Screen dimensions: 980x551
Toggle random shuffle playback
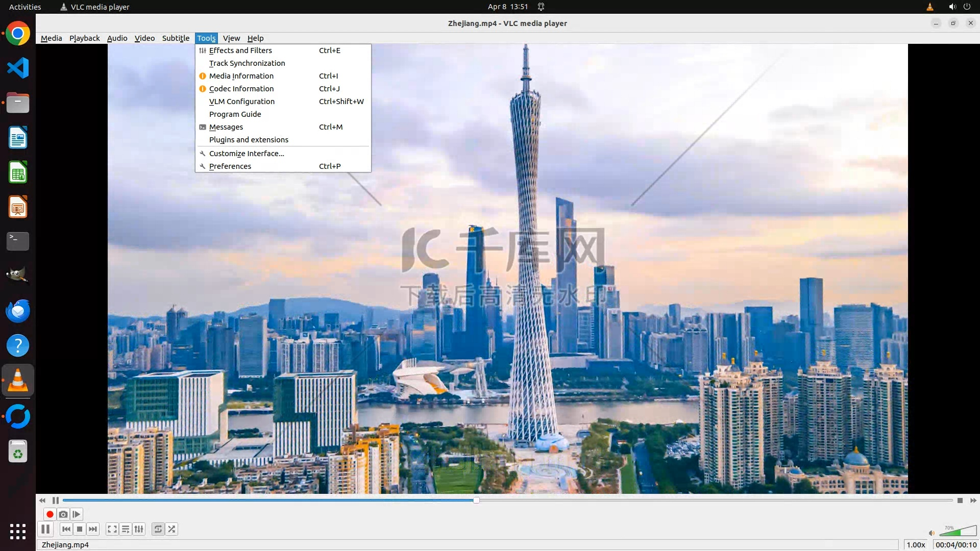click(x=172, y=529)
